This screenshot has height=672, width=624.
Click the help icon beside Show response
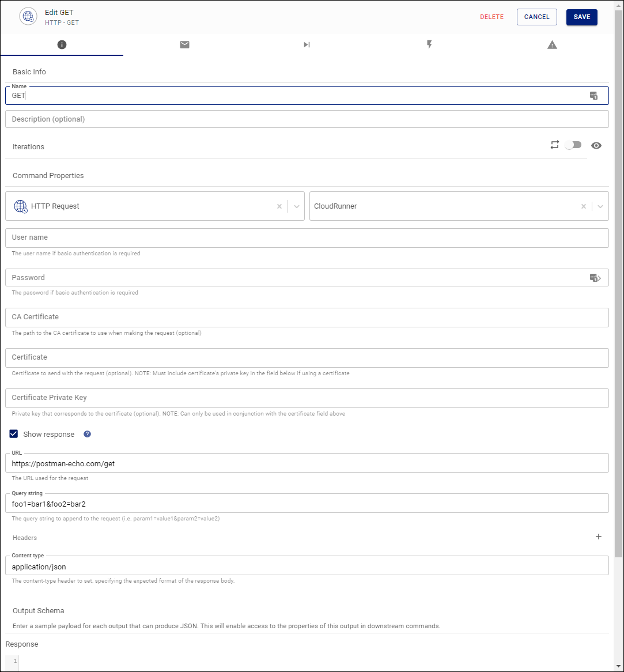pyautogui.click(x=87, y=433)
